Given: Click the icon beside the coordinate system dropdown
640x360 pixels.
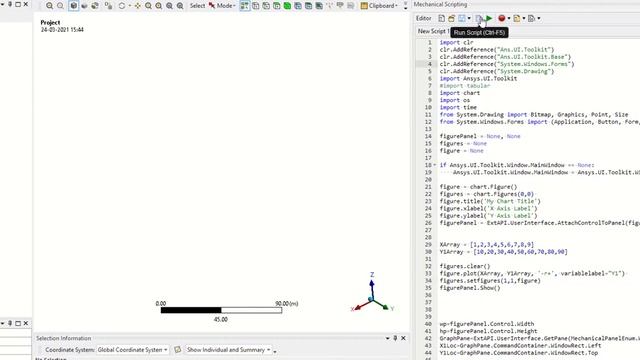Looking at the screenshot, I should tap(178, 350).
